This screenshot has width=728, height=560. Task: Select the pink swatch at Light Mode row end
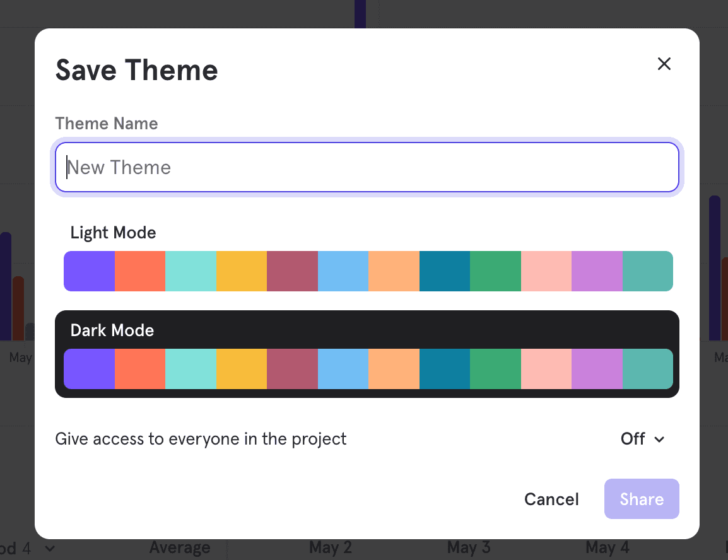pyautogui.click(x=546, y=271)
